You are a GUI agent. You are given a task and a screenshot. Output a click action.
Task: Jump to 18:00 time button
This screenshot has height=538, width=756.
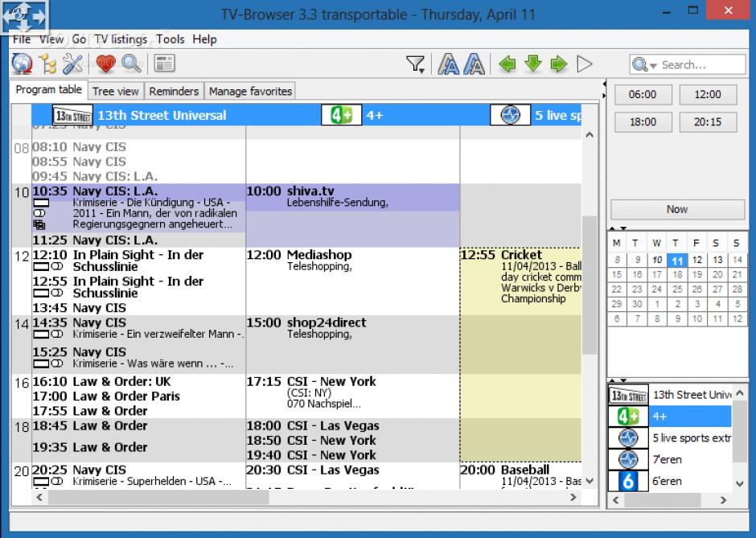tap(643, 122)
